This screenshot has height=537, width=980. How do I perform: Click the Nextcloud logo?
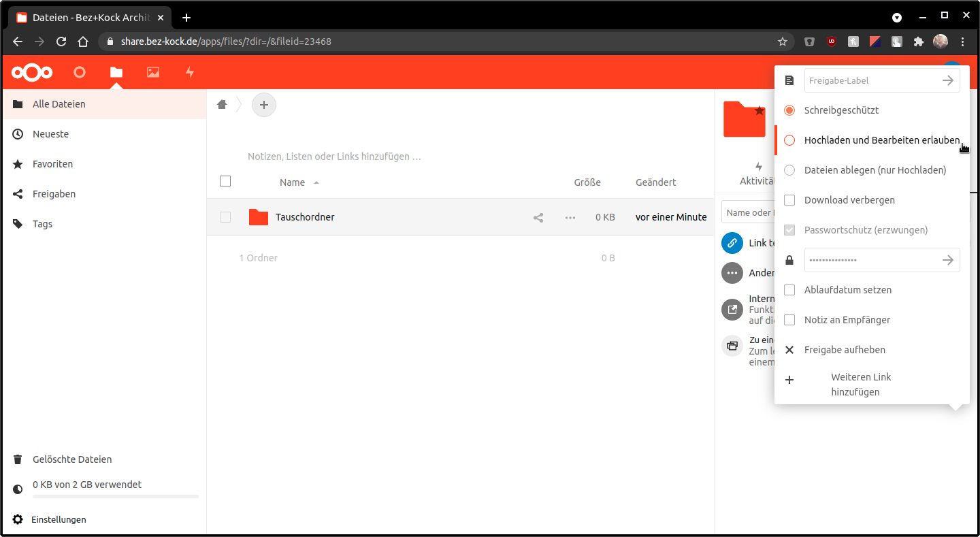coord(32,72)
